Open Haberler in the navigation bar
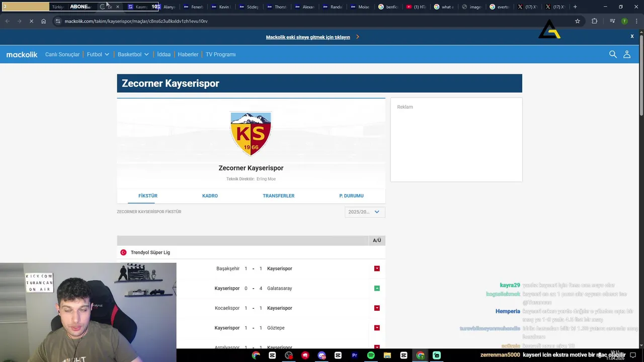The width and height of the screenshot is (644, 362). (188, 54)
